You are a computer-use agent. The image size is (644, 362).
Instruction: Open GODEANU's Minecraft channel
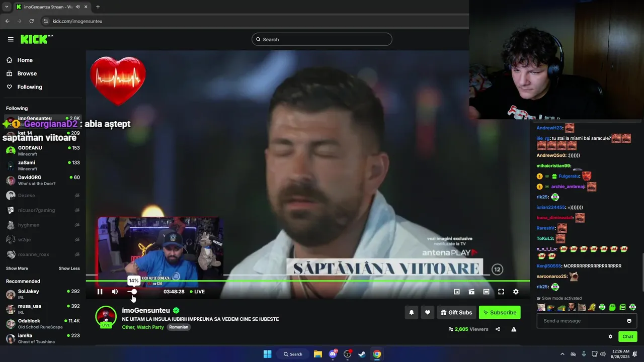43,150
